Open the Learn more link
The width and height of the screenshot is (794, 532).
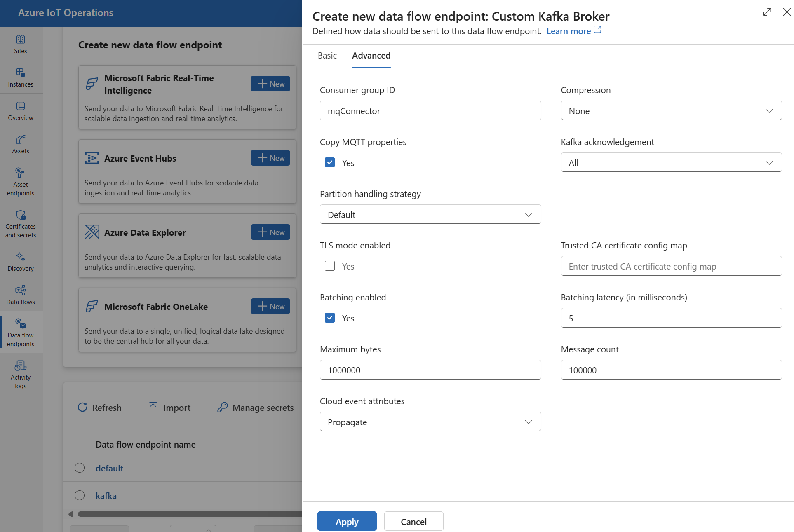(x=569, y=30)
